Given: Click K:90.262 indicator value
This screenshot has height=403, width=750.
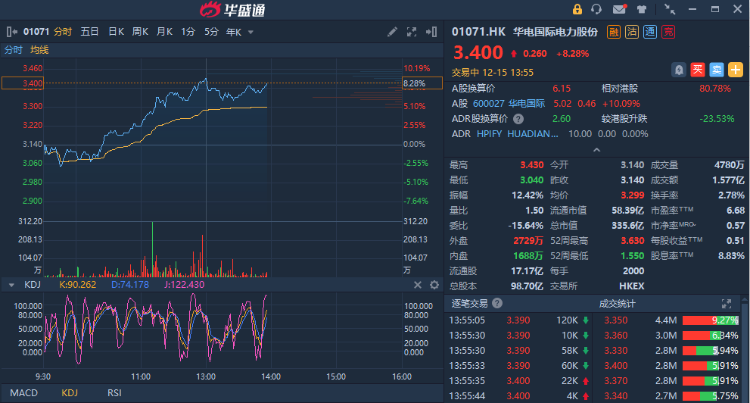Looking at the screenshot, I should (x=77, y=285).
